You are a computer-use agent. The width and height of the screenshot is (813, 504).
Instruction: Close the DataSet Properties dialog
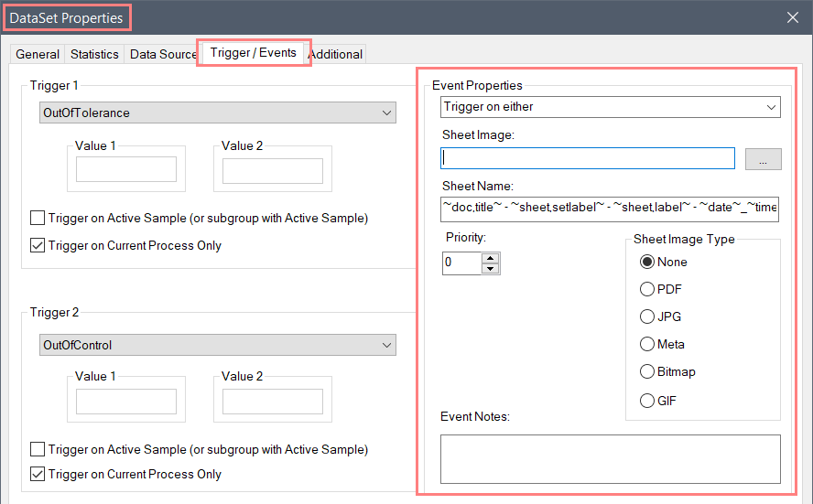point(792,17)
